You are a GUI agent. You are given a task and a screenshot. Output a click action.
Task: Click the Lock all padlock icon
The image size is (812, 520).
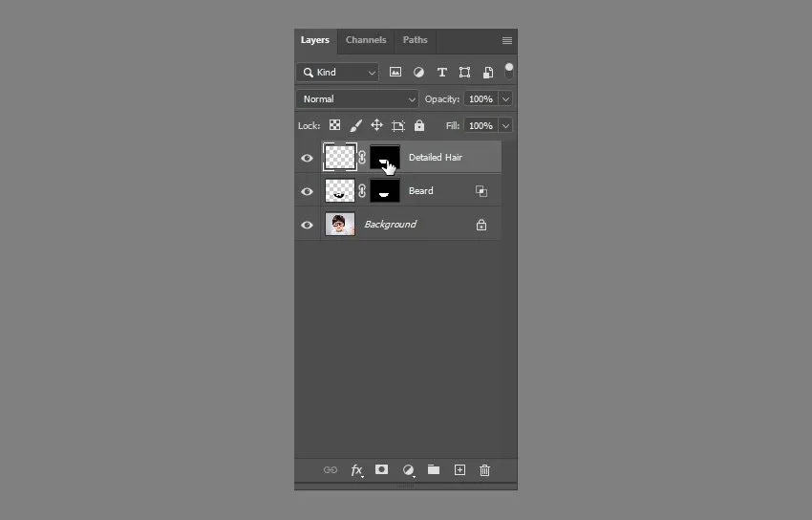tap(419, 125)
